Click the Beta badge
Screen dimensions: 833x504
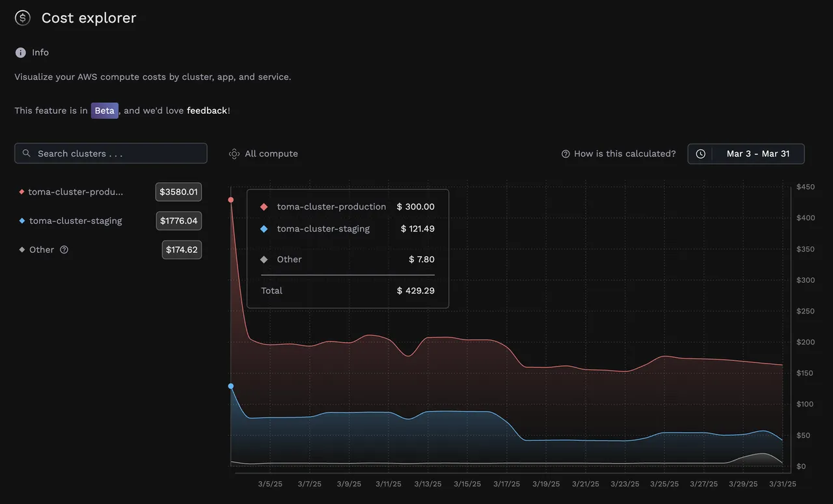coord(104,111)
